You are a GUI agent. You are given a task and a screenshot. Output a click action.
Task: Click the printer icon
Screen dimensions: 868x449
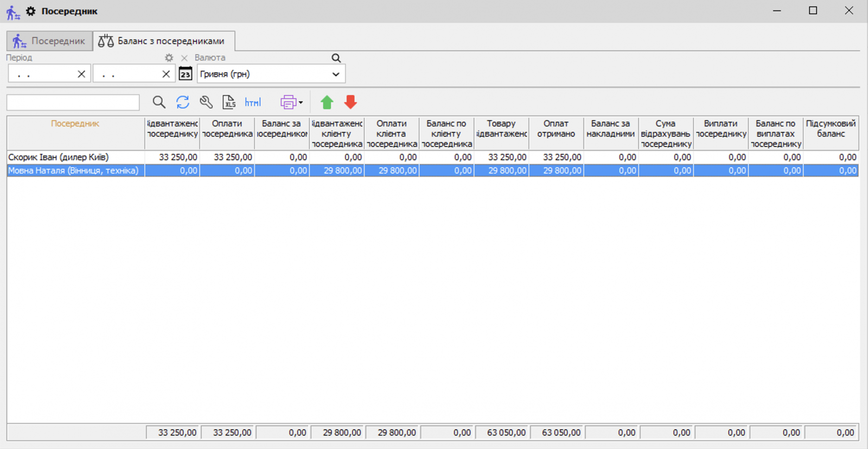pyautogui.click(x=288, y=102)
